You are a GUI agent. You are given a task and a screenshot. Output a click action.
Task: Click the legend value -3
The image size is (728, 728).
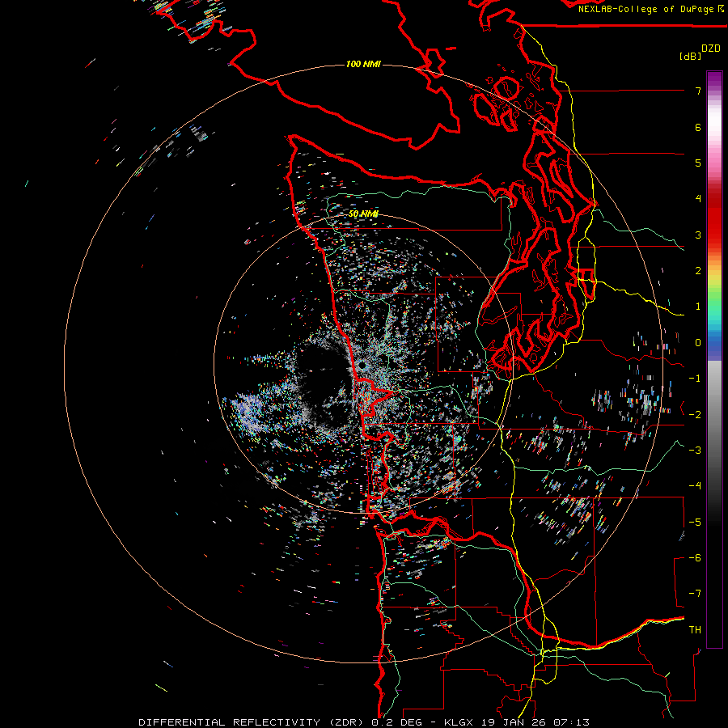point(695,451)
